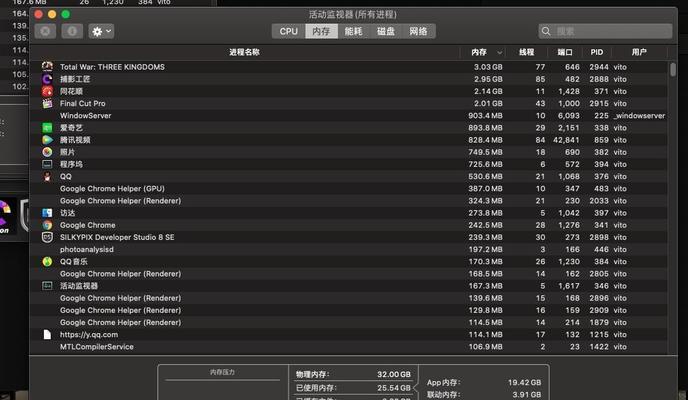The width and height of the screenshot is (688, 400).
Task: Click the 内存压力 graph panel
Action: (223, 382)
